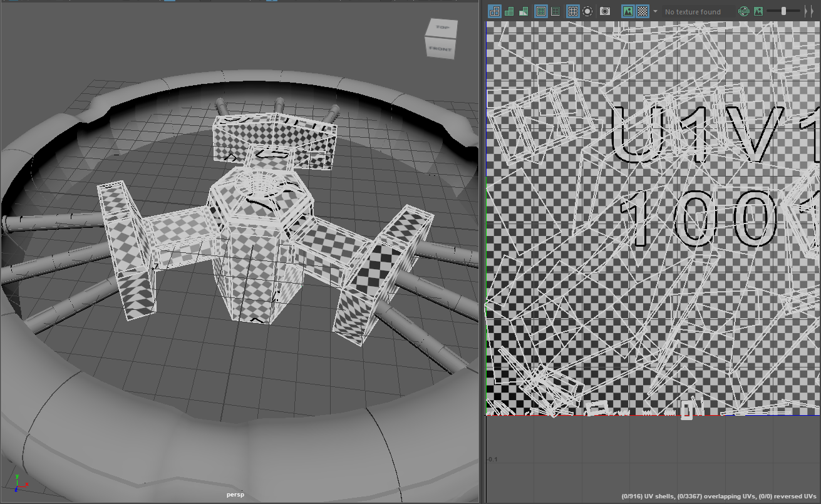821x504 pixels.
Task: Toggle texture borders display
Action: tap(541, 11)
